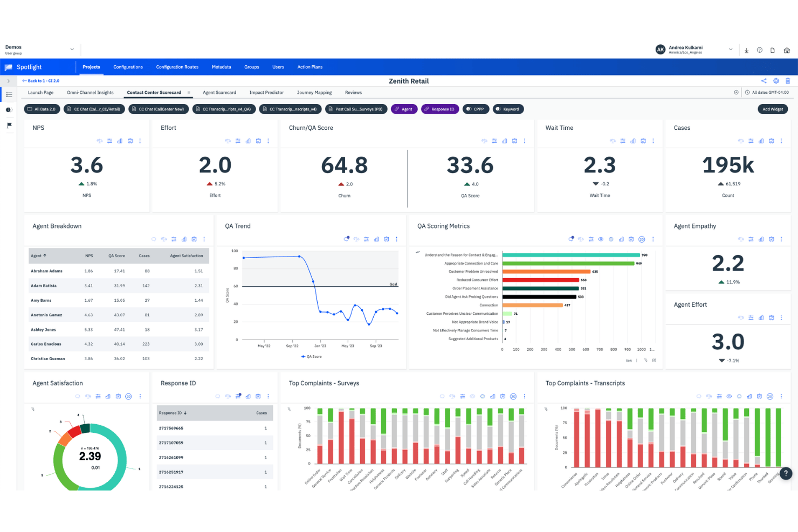Open the three-dot menu on NPS widget
The width and height of the screenshot is (798, 532).
(x=140, y=141)
